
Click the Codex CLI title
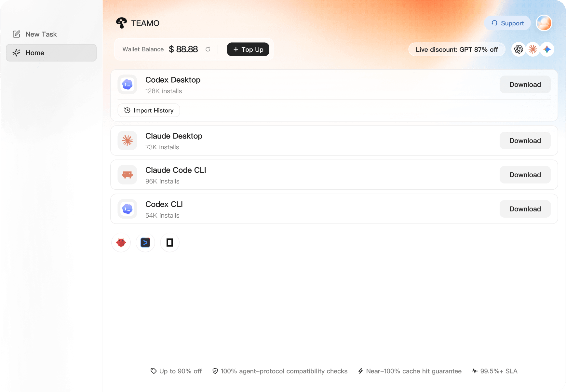tap(164, 204)
